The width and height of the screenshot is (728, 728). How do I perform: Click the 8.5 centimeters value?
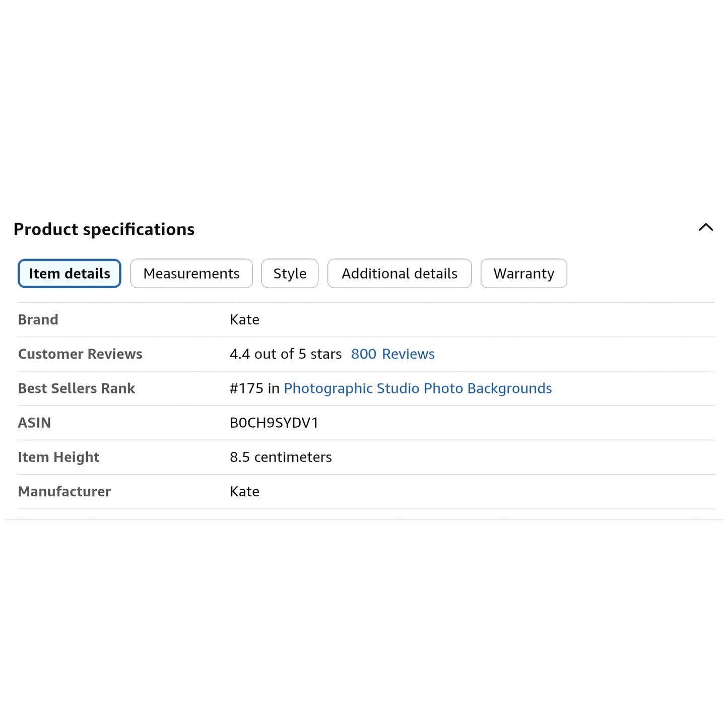pos(281,457)
